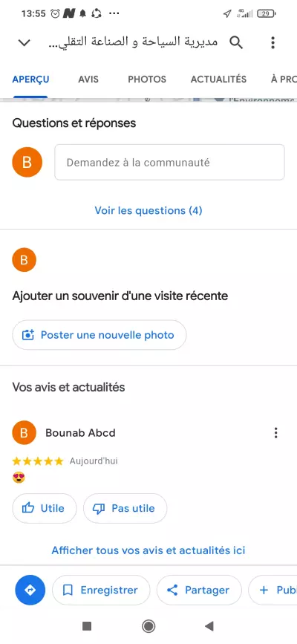297x644 pixels.
Task: Tap the search magnifier icon
Action: pyautogui.click(x=236, y=42)
